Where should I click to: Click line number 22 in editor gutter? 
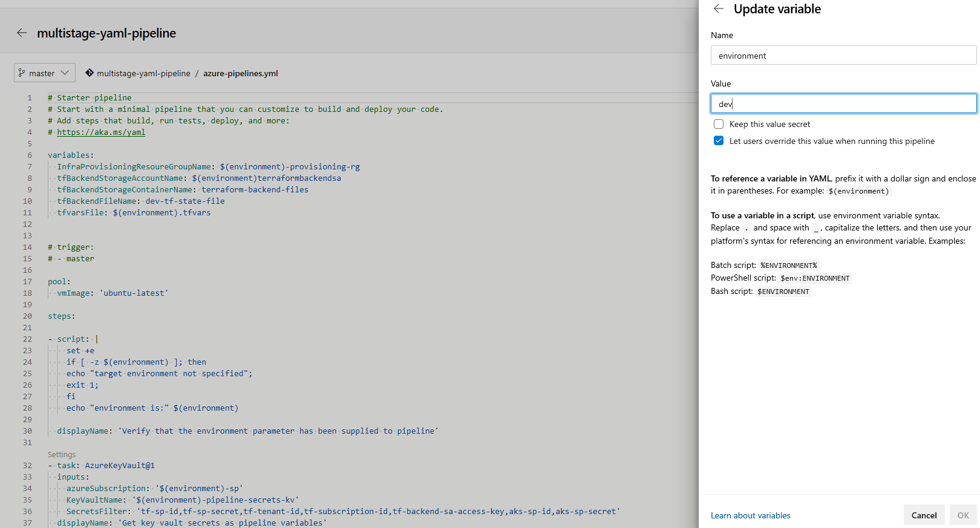(27, 339)
